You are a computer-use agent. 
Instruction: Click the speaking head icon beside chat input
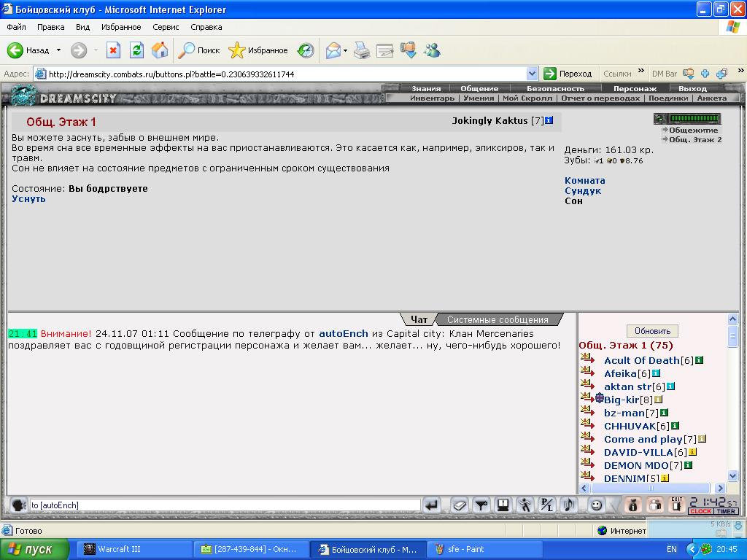tap(18, 505)
